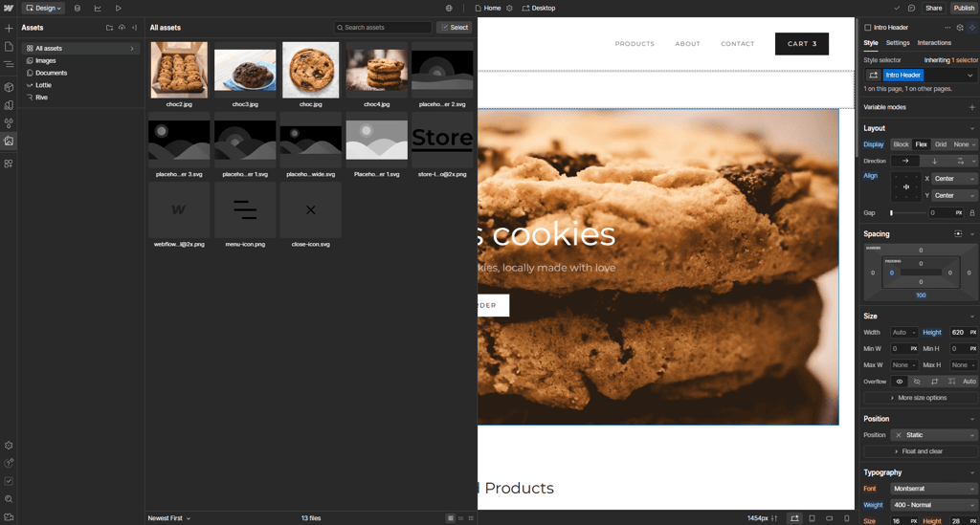The width and height of the screenshot is (980, 525).
Task: Open the search magnifier in sidebar
Action: tap(9, 499)
